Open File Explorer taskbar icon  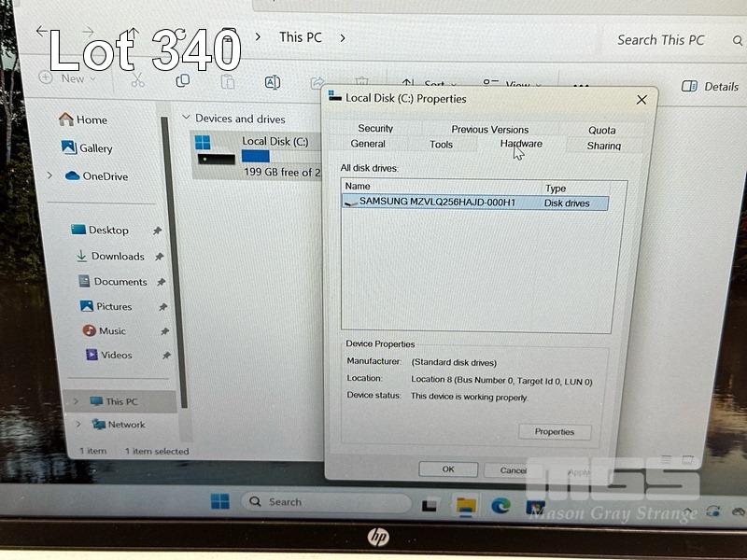(465, 505)
